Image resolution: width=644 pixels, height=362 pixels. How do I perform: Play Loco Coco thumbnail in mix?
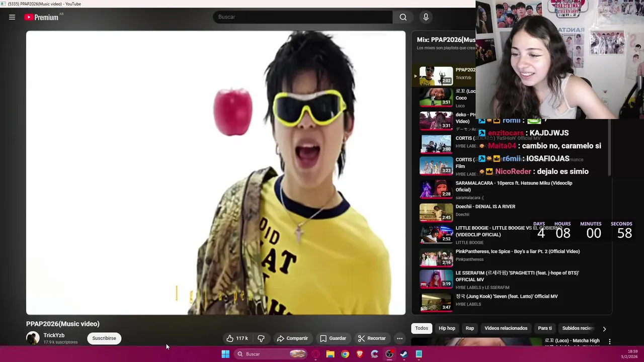tap(436, 97)
